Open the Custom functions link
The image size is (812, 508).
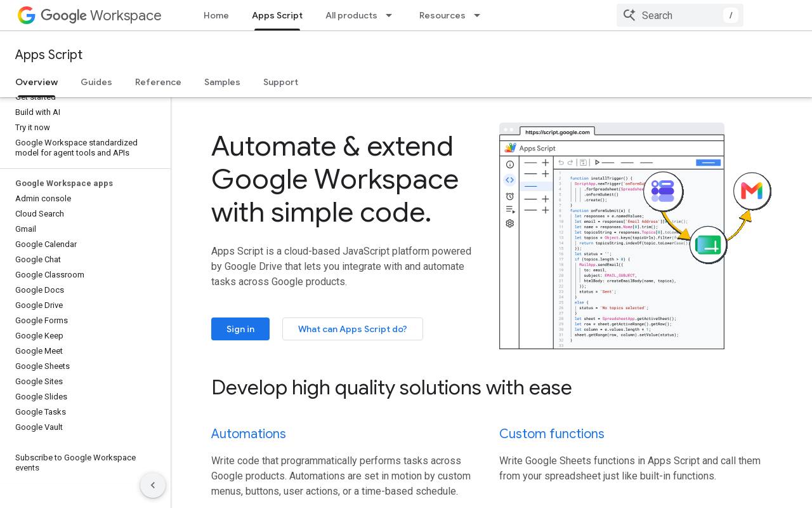(552, 434)
